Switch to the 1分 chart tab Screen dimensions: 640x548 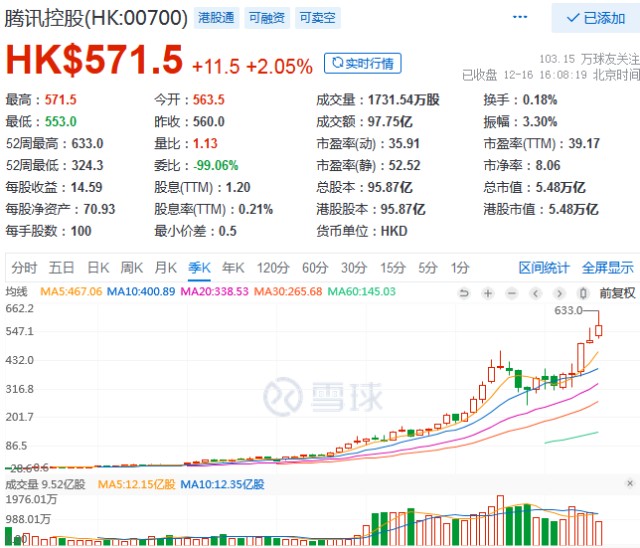pos(460,268)
